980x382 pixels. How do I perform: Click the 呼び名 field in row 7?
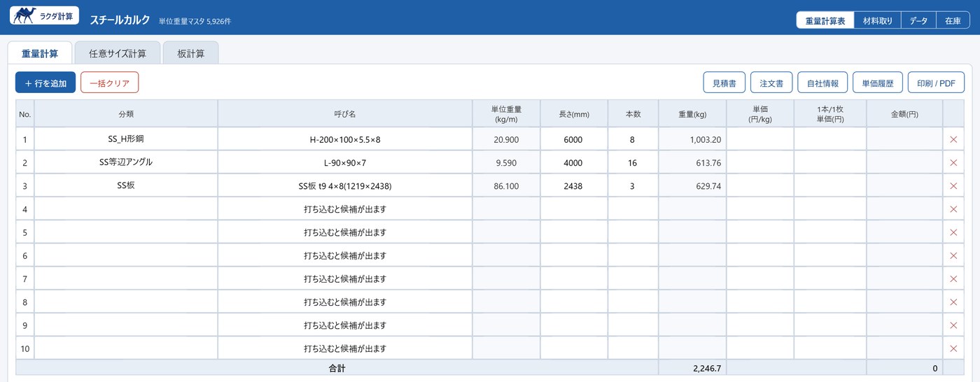pyautogui.click(x=345, y=279)
